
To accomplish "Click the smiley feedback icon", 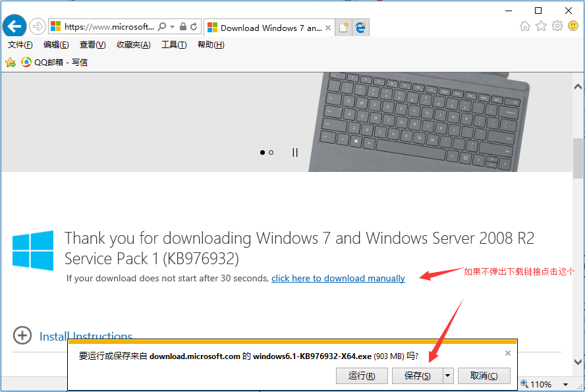I will pyautogui.click(x=573, y=26).
